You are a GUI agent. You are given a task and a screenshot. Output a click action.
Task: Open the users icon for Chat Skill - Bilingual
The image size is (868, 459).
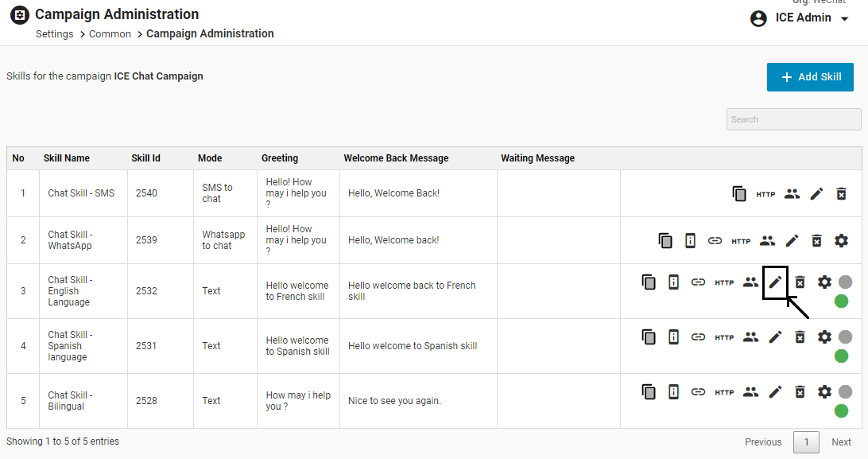tap(750, 392)
